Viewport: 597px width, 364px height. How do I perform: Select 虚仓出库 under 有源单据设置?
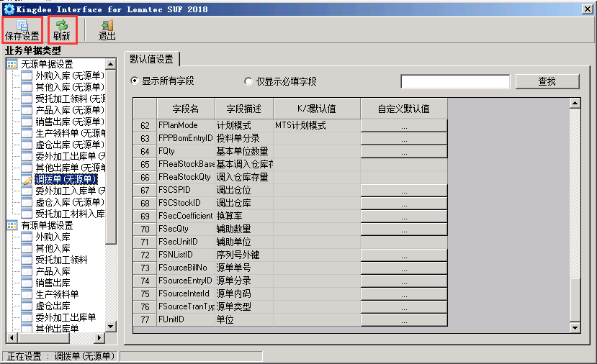pyautogui.click(x=53, y=306)
